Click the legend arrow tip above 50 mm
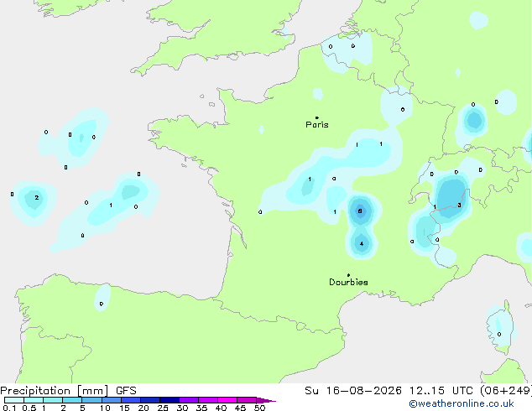The height and width of the screenshot is (411, 532). click(x=266, y=400)
